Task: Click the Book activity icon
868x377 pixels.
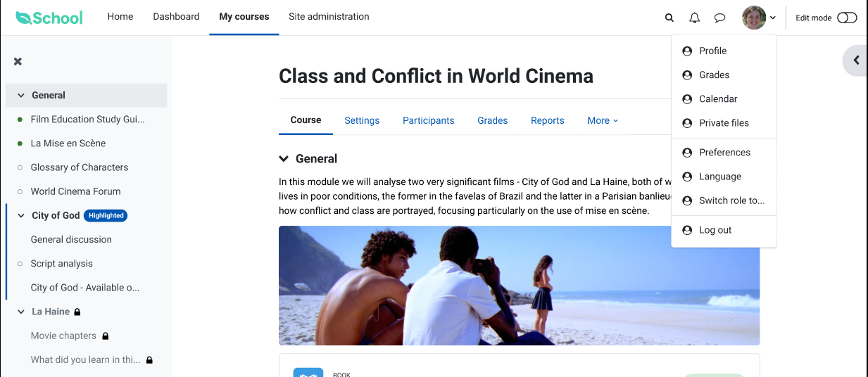Action: click(x=308, y=373)
